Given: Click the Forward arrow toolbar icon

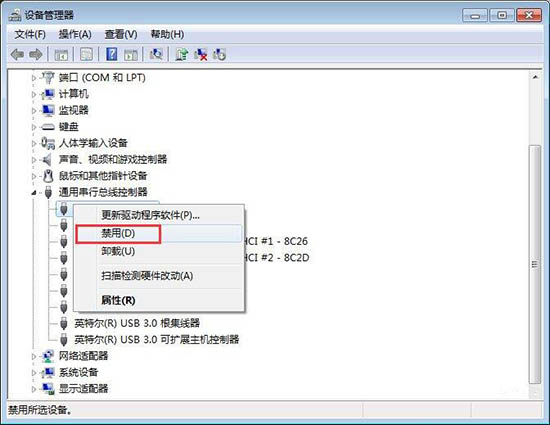Looking at the screenshot, I should click(35, 54).
